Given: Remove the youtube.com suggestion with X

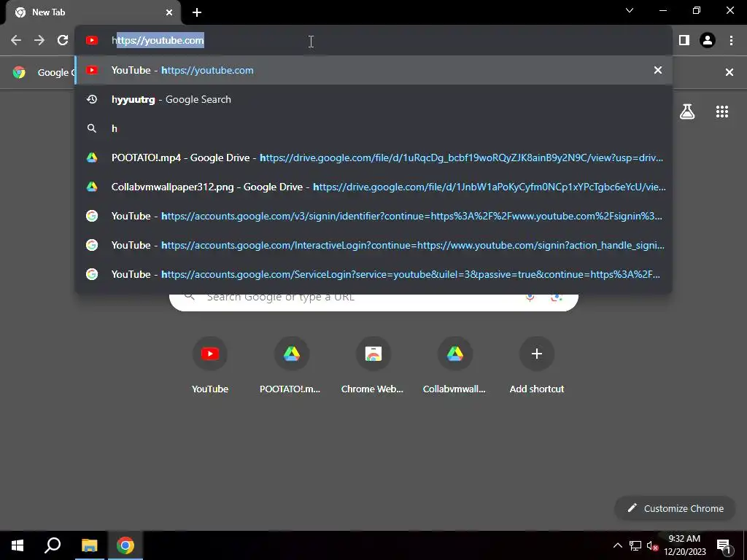Looking at the screenshot, I should (658, 71).
